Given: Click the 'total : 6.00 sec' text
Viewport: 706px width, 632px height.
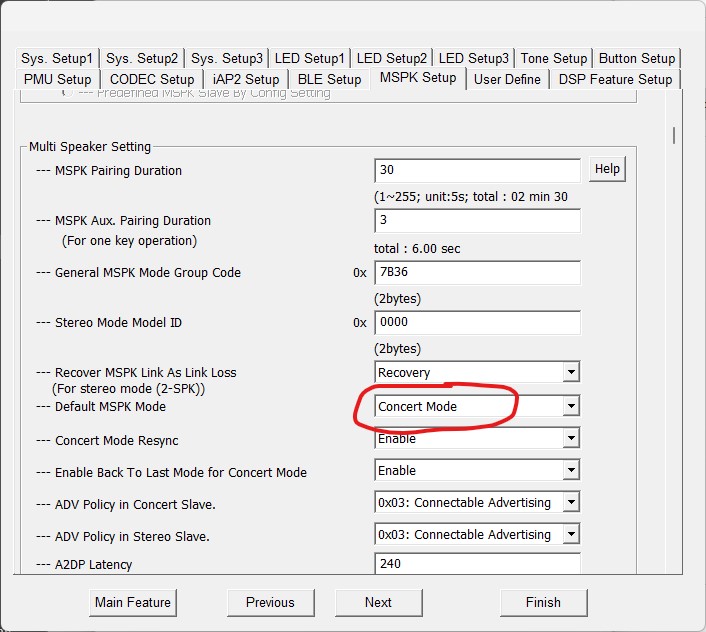Looking at the screenshot, I should coord(417,248).
